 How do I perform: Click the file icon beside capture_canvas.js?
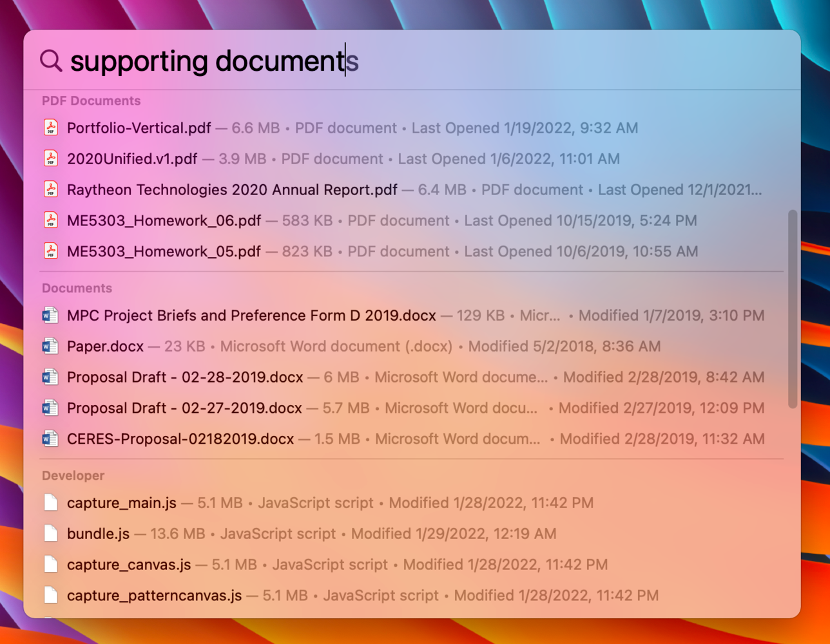pos(51,564)
